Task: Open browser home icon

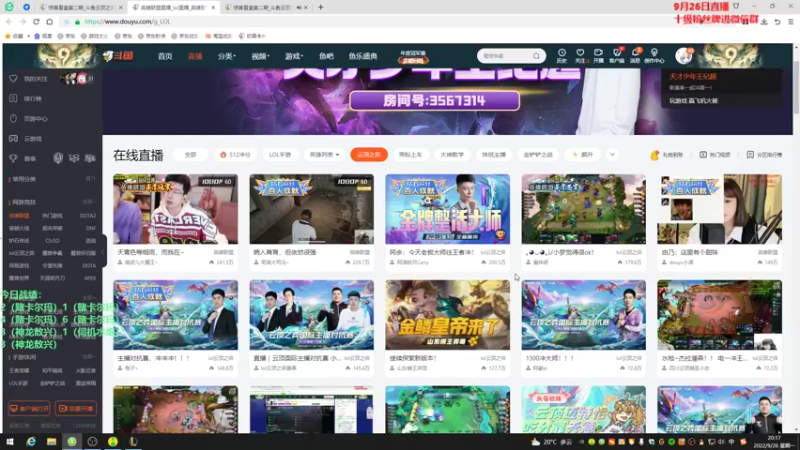Action: 49,21
